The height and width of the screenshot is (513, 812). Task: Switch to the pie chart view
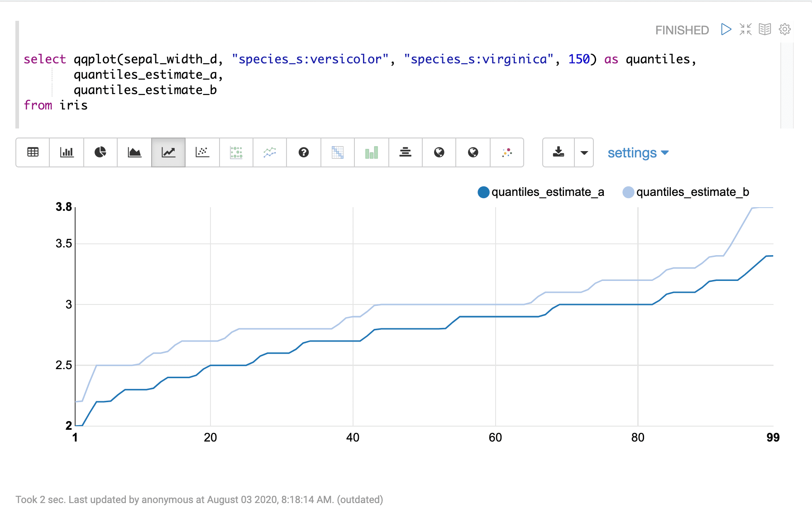click(100, 152)
